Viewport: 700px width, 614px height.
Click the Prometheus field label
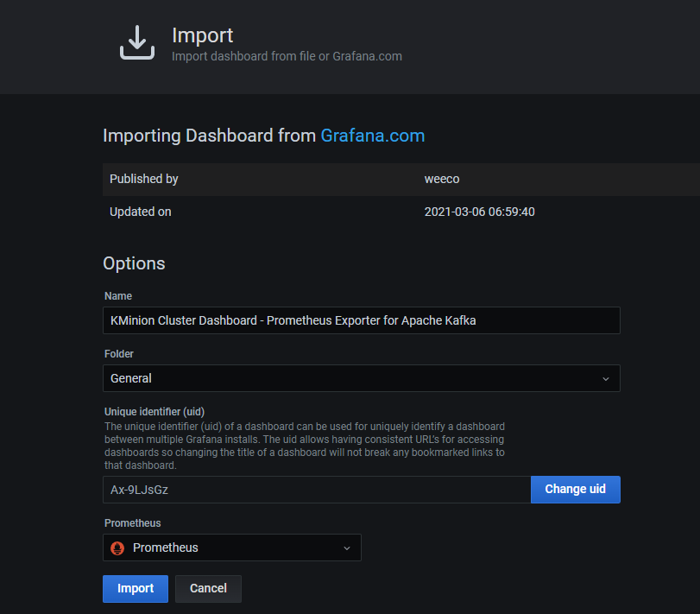[132, 523]
